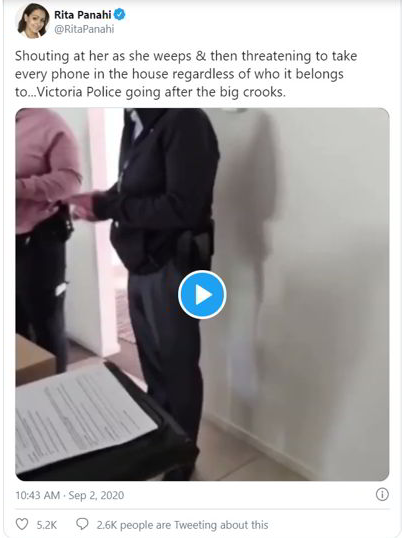Click the wall shadow area of the video
Image resolution: width=405 pixels, height=538 pixels.
pos(254,240)
